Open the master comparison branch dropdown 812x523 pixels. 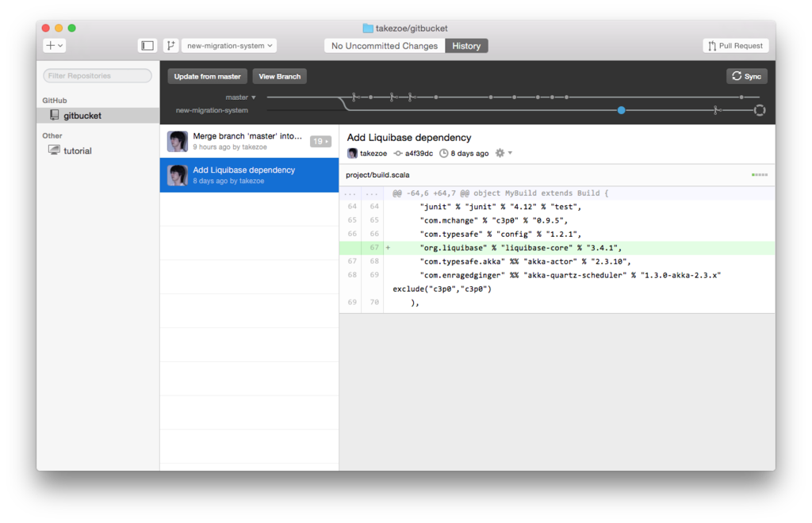click(240, 97)
